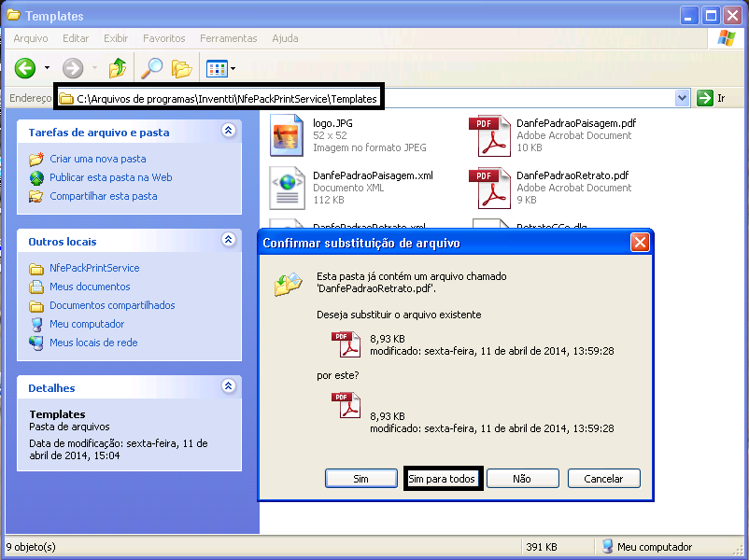Screen dimensions: 749x560
Task: Open the Ferramentas menu
Action: pos(228,38)
